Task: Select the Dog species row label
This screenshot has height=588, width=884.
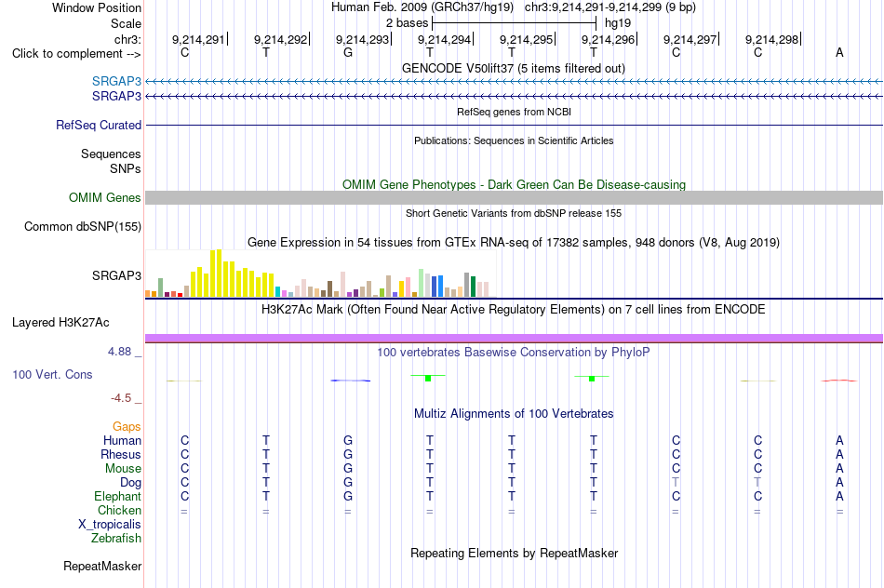Action: 130,483
